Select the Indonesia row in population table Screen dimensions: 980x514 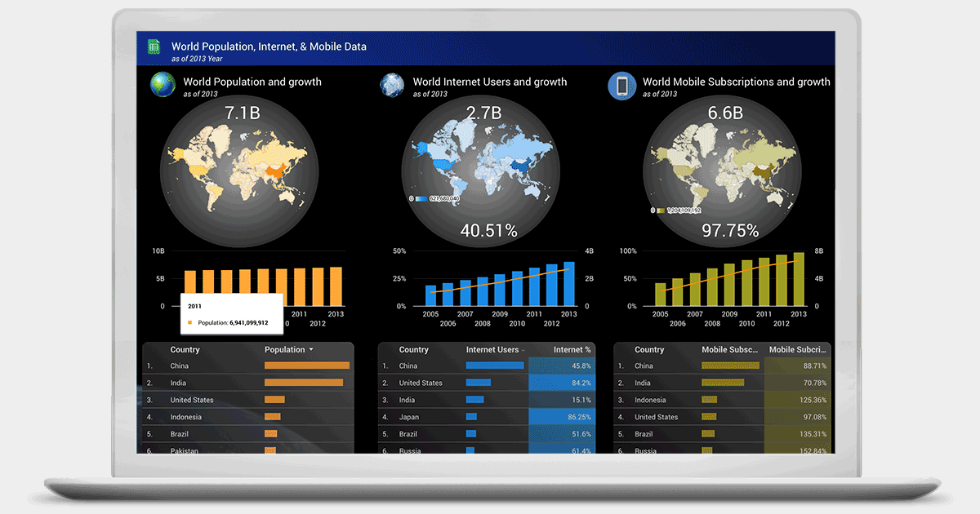[x=248, y=417]
